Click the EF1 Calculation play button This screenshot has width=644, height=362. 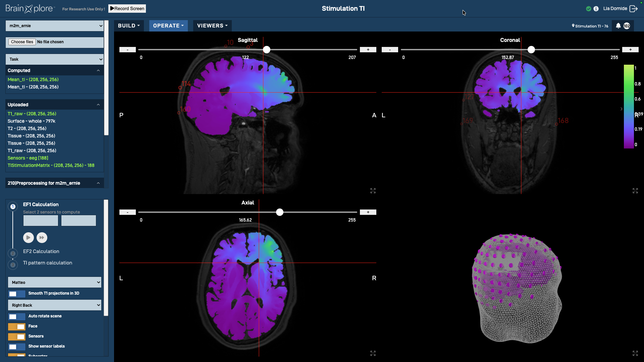[x=29, y=237]
